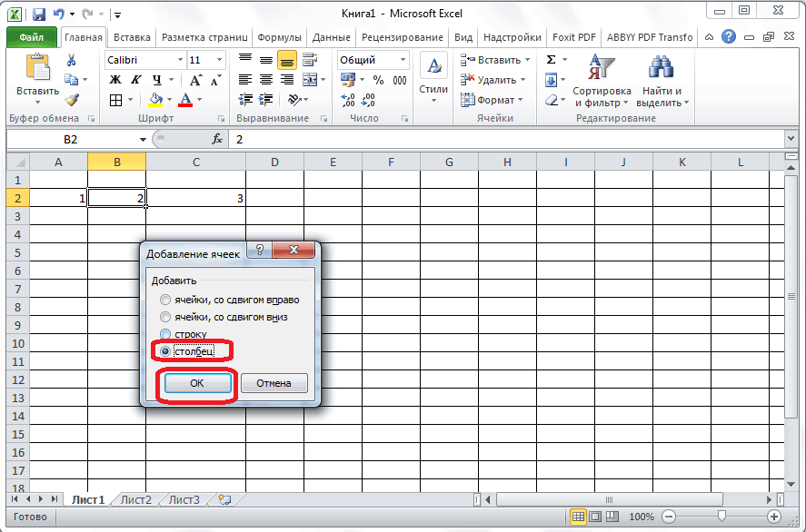Screen dimensions: 806x532
Task: Click the Cut scissors icon
Action: (x=72, y=60)
